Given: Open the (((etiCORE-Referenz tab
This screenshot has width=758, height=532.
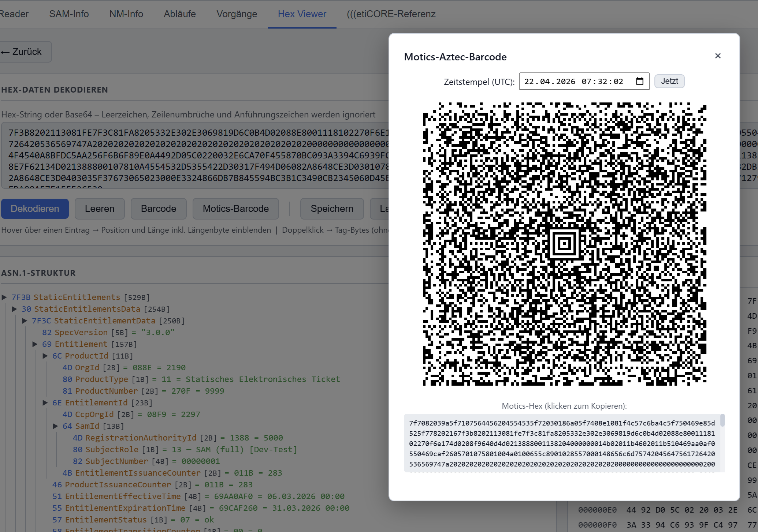Looking at the screenshot, I should (391, 14).
